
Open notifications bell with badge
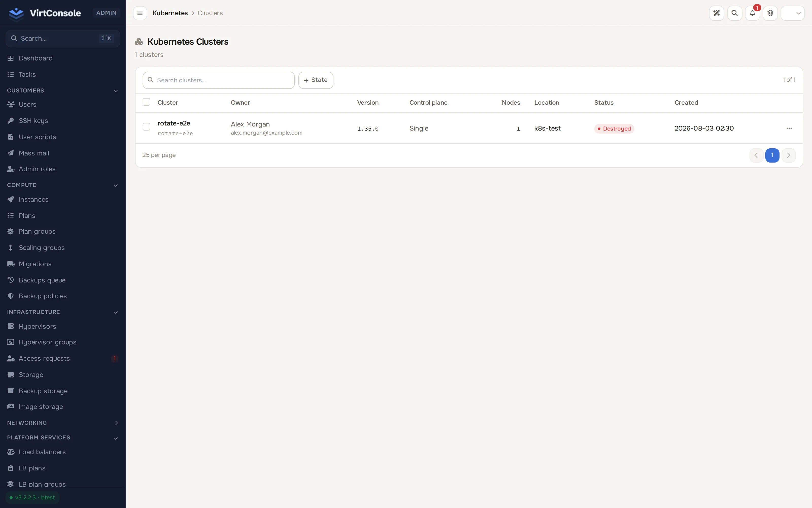point(752,13)
